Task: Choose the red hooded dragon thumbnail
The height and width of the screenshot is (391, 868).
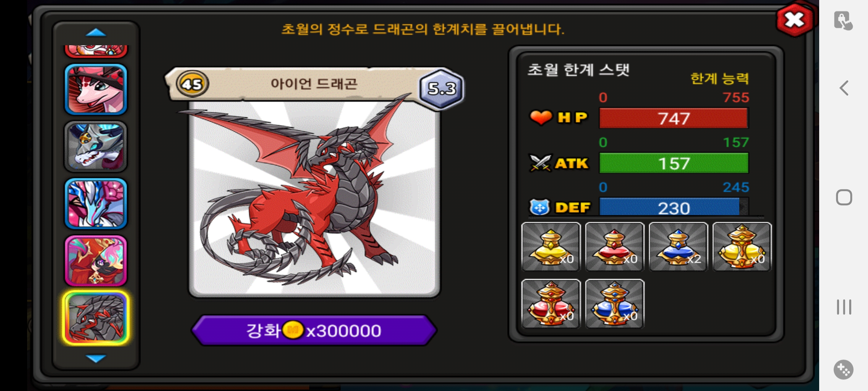Action: (x=96, y=261)
